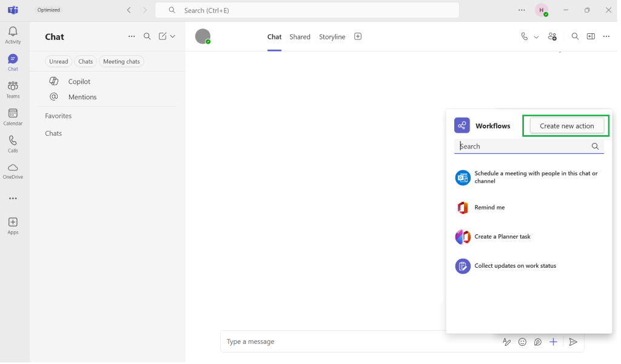Viewport: 621px width, 364px height.
Task: Expand the Chats section
Action: 53,133
